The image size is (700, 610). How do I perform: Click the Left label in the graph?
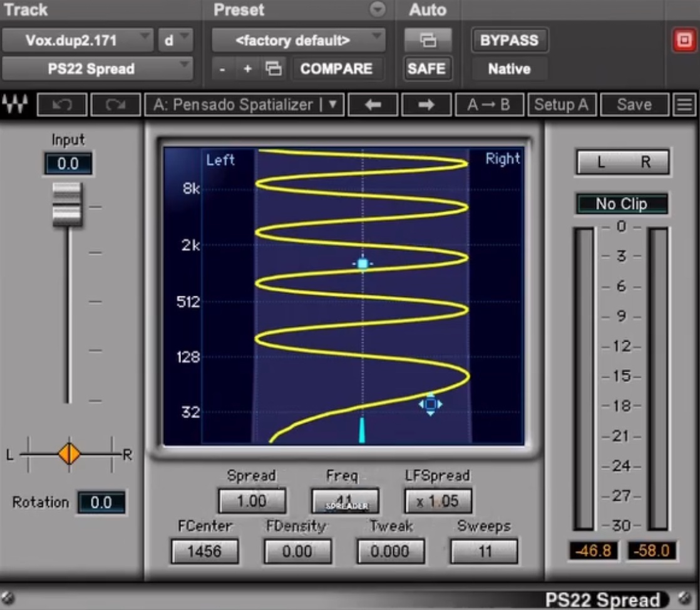[x=220, y=160]
